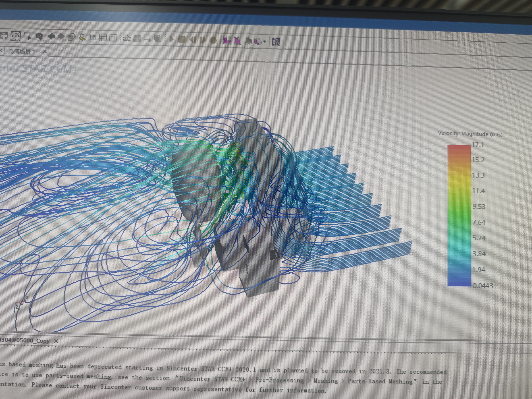Stop the animation with the square stop button
This screenshot has height=399, width=532.
coord(182,40)
